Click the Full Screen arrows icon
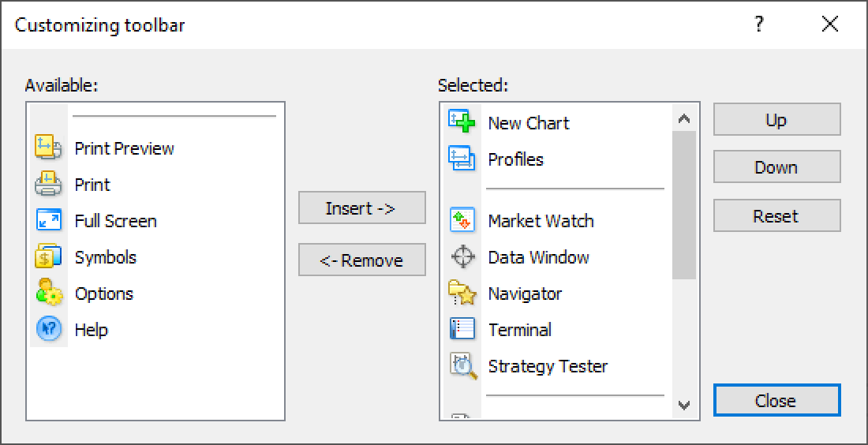Viewport: 868px width, 445px height. click(x=49, y=221)
